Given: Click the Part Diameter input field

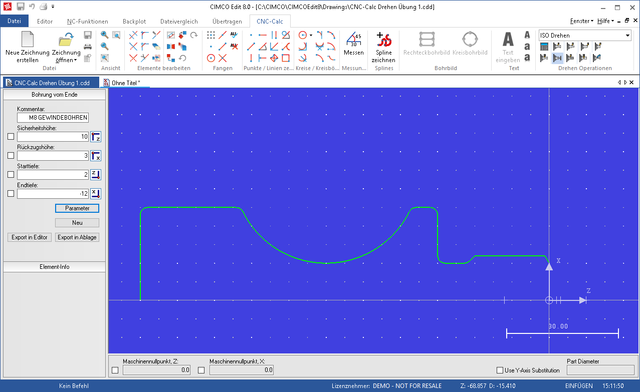Looking at the screenshot, I should pos(600,370).
